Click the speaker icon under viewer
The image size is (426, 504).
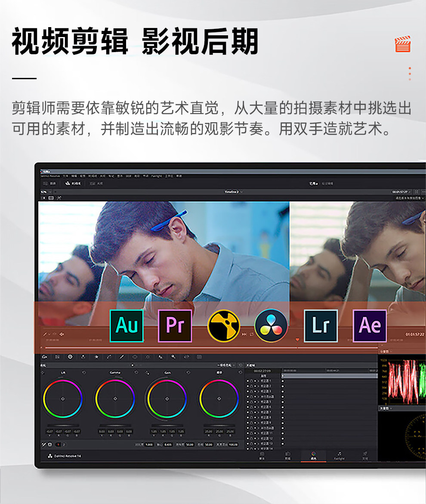point(62,334)
